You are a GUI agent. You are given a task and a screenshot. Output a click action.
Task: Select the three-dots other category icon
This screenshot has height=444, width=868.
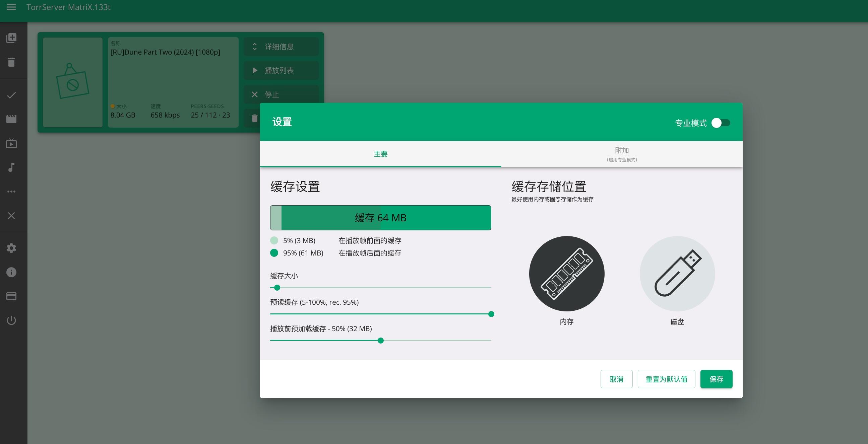click(11, 192)
